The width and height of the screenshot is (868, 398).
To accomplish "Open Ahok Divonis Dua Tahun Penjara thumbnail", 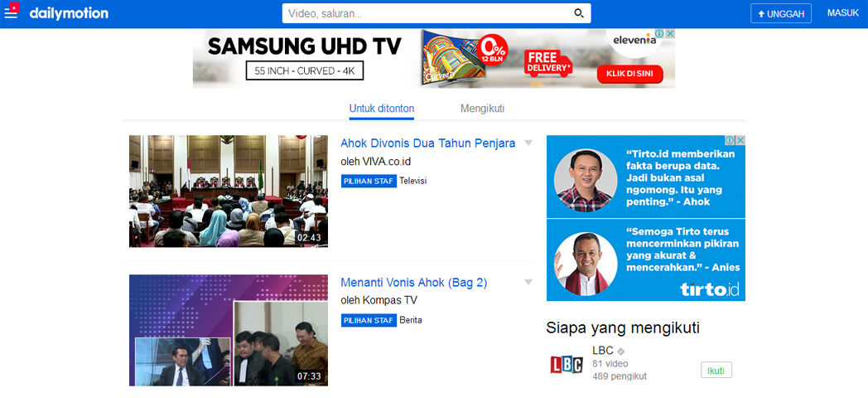I will [228, 191].
